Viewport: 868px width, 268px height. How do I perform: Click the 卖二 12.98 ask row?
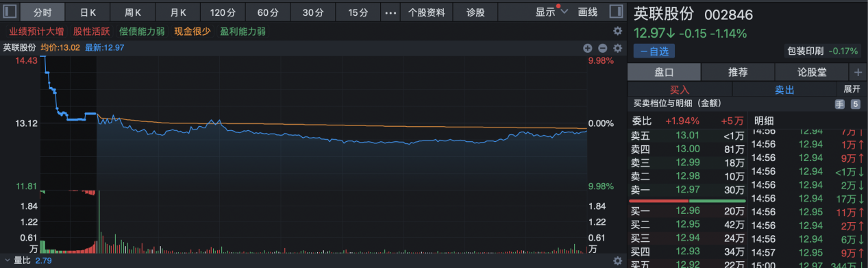coord(688,176)
